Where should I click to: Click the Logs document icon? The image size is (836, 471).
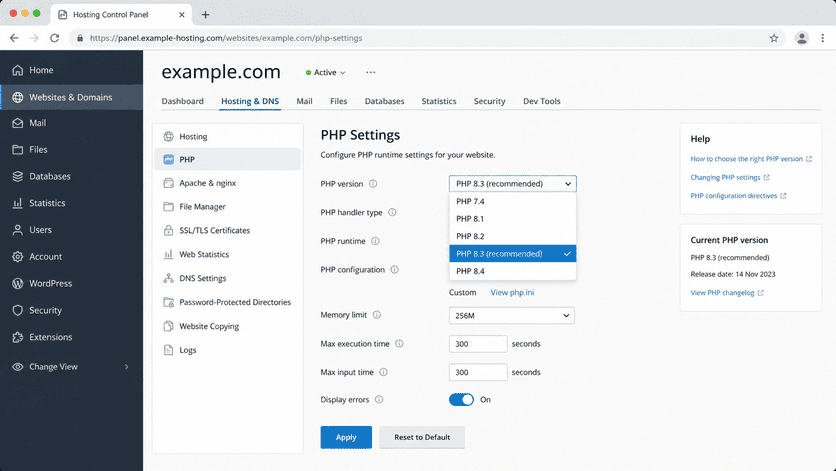coord(168,350)
